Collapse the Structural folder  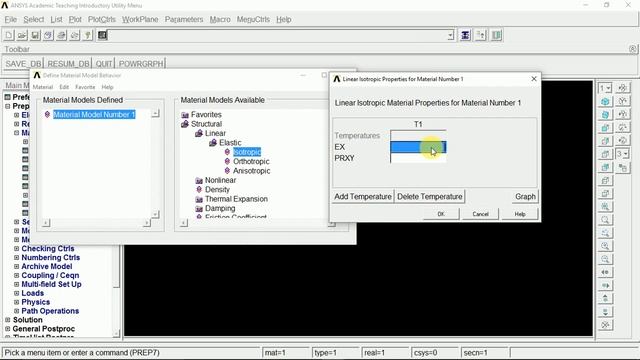[185, 124]
